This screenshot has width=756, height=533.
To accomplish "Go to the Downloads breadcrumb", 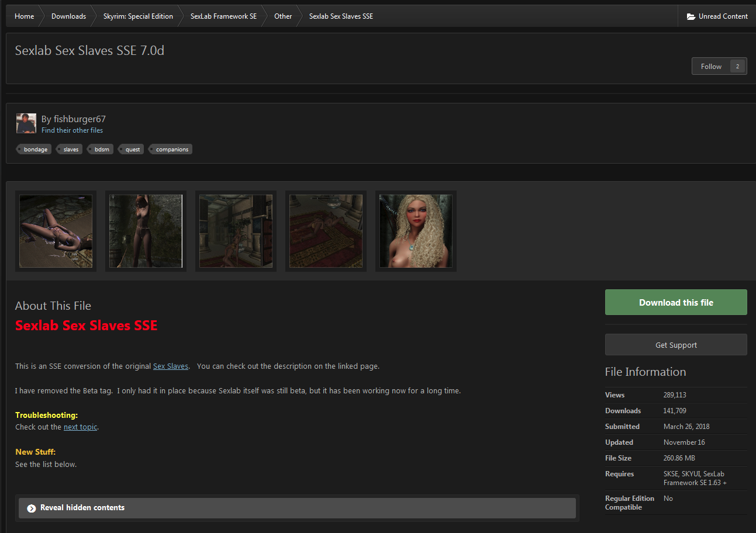I will pyautogui.click(x=68, y=16).
